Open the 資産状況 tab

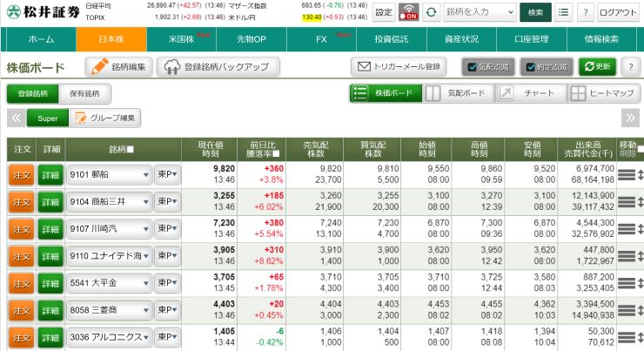(461, 39)
